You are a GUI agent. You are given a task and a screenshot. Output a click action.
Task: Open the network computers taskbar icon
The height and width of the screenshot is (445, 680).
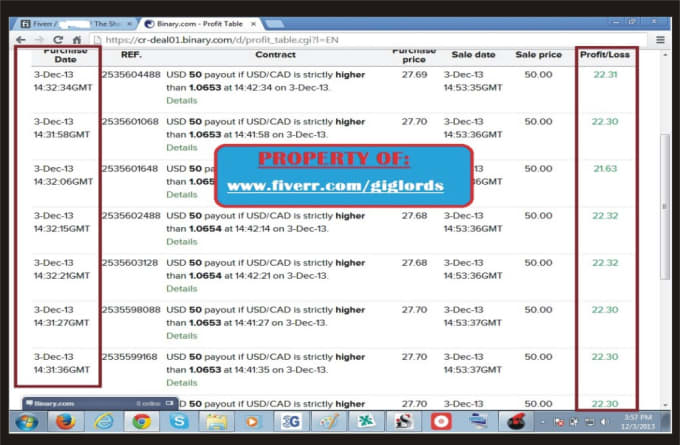(x=479, y=421)
